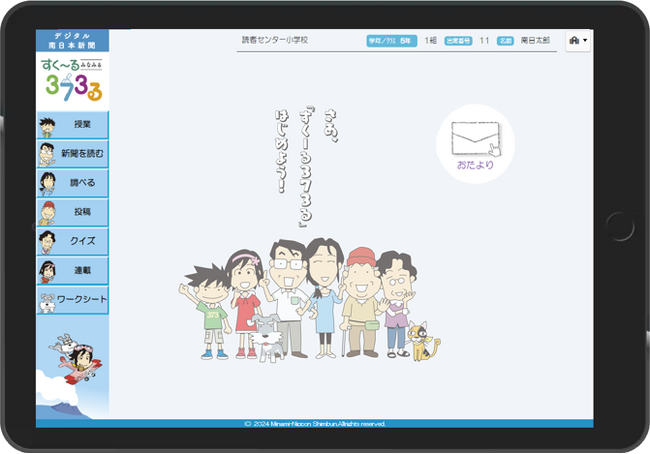Image resolution: width=650 pixels, height=454 pixels.
Task: Select 調べる in the sidebar
Action: coord(73,183)
